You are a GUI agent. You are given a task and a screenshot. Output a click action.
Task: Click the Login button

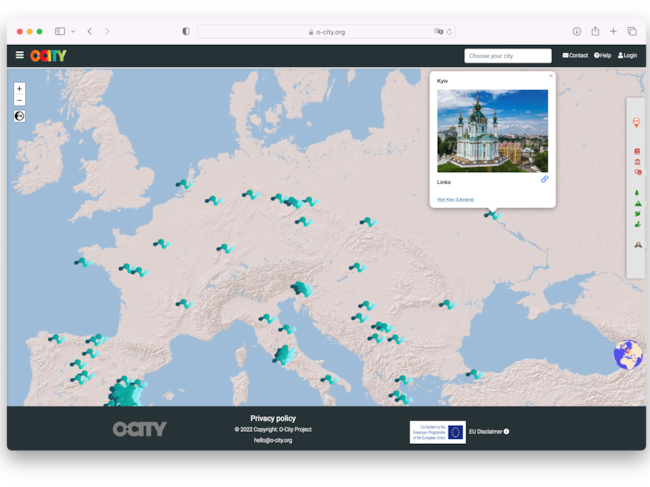coord(626,56)
